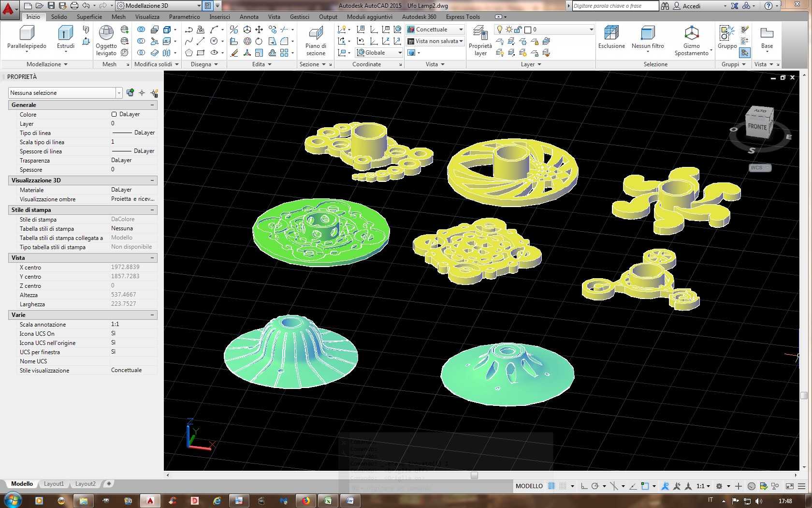Choose the Gizmo Spostamento tool
Screen dimensions: 812x508
[x=692, y=41]
